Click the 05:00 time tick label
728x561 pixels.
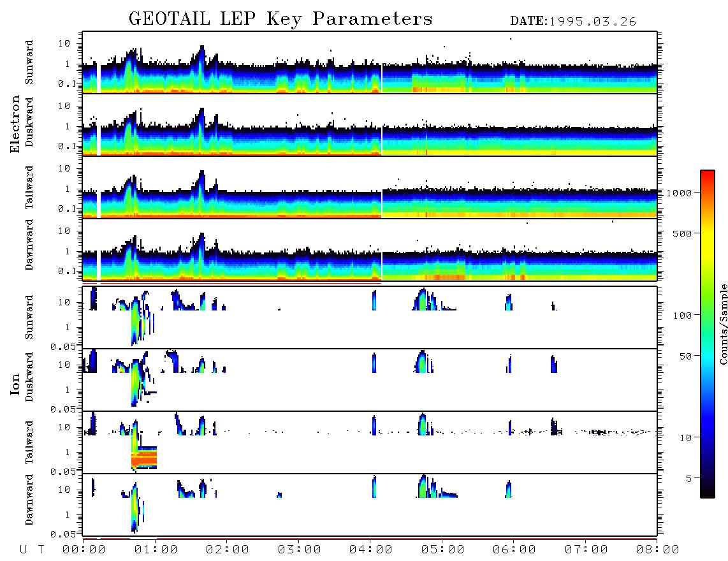[443, 550]
